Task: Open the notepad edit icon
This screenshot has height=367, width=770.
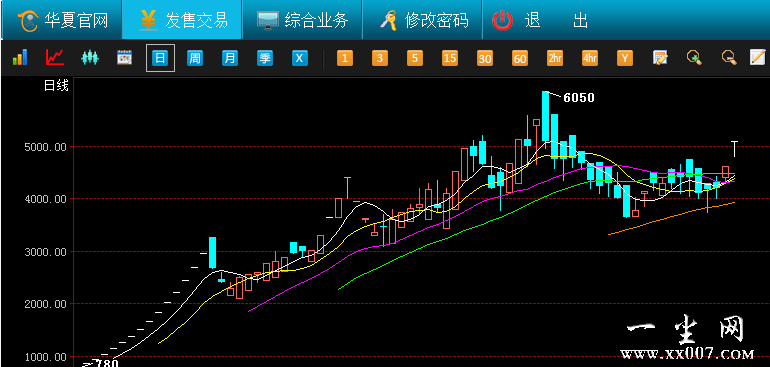Action: click(758, 57)
